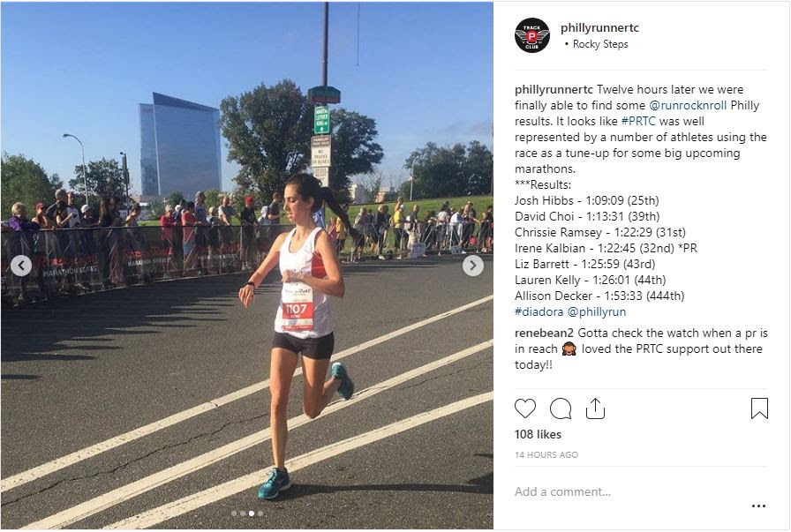Open comments via the speech bubble icon
The height and width of the screenshot is (532, 791).
pyautogui.click(x=561, y=408)
